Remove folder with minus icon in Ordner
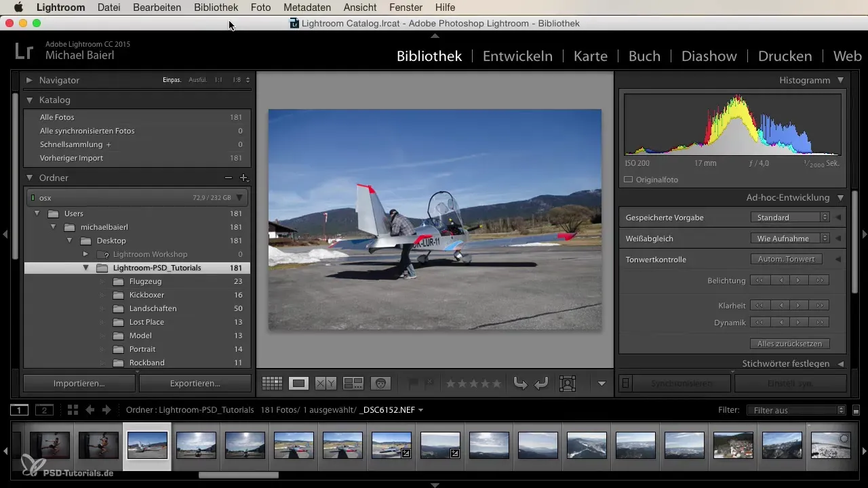 point(229,178)
